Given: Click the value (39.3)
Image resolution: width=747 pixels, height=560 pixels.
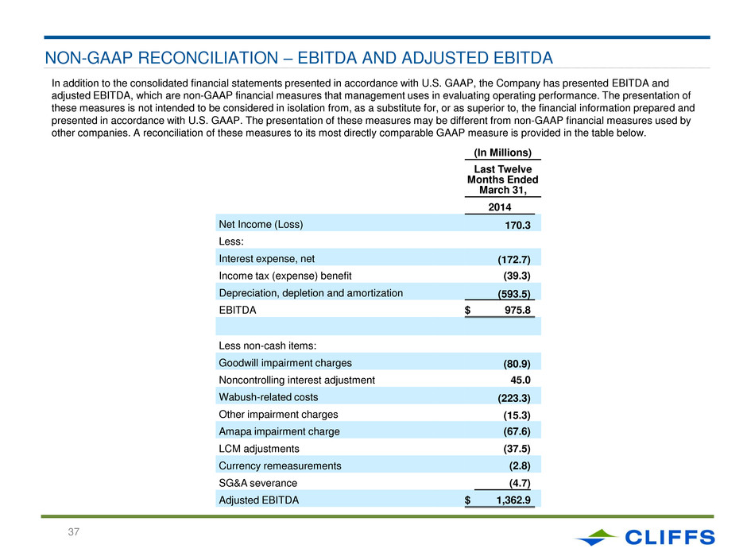Looking at the screenshot, I should [517, 276].
